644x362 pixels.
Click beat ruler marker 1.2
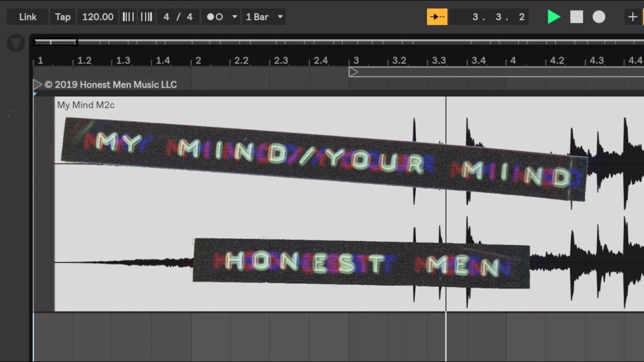click(x=84, y=61)
